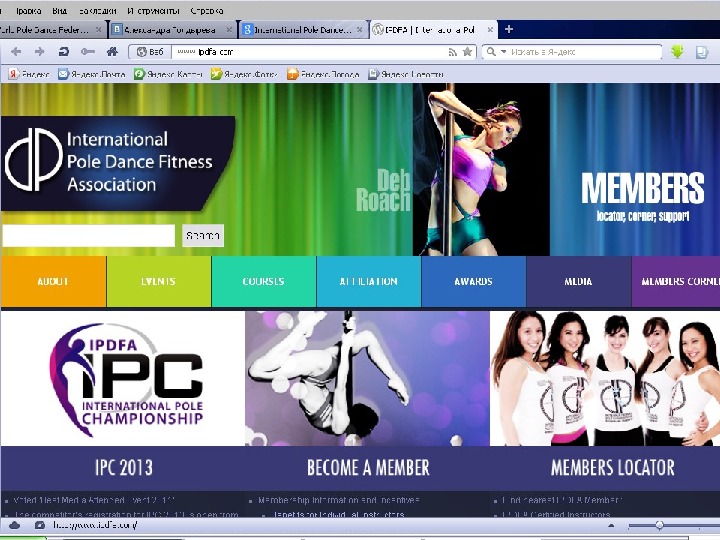Bookmark page with the star icon
The height and width of the screenshot is (540, 720).
click(x=467, y=51)
